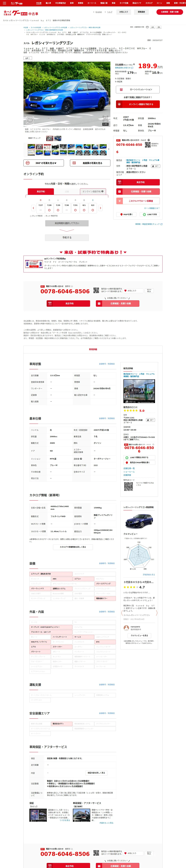The height and width of the screenshot is (868, 186).
Task: Select the 7/29 available circle in calendar
Action: tap(58, 210)
